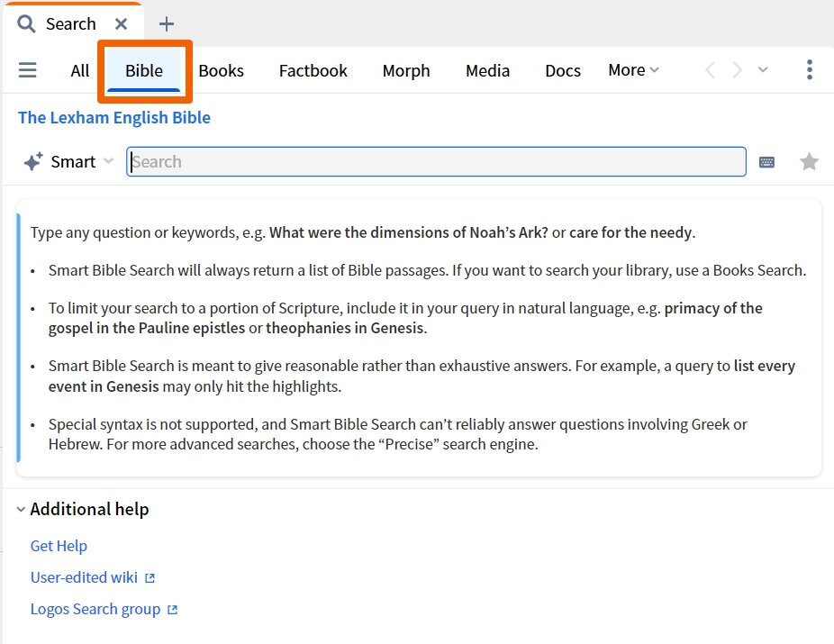Viewport: 834px width, 644px height.
Task: Open the navigation history dropdown arrow
Action: (763, 70)
